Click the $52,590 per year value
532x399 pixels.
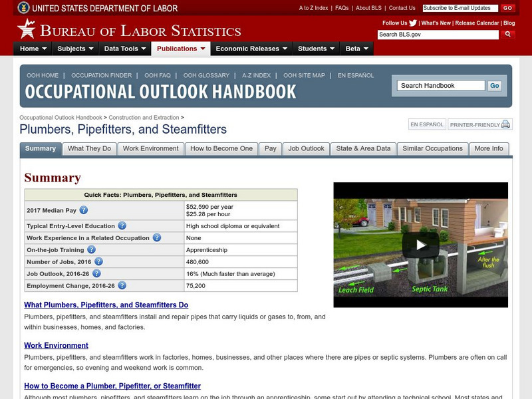click(x=209, y=207)
